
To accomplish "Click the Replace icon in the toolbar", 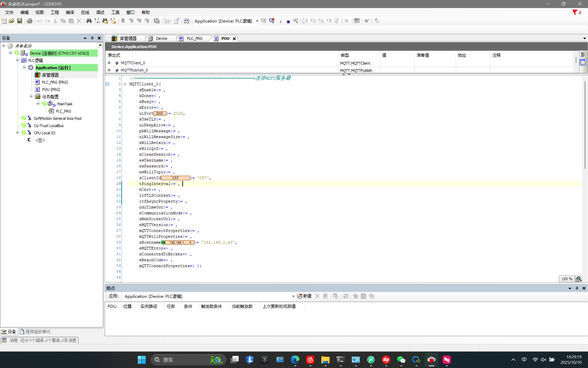I will tap(97, 21).
